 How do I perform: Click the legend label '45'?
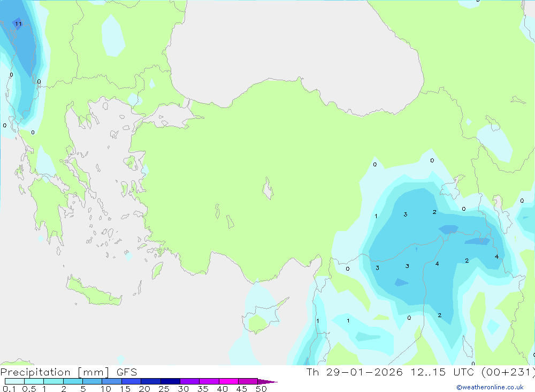pos(242,389)
